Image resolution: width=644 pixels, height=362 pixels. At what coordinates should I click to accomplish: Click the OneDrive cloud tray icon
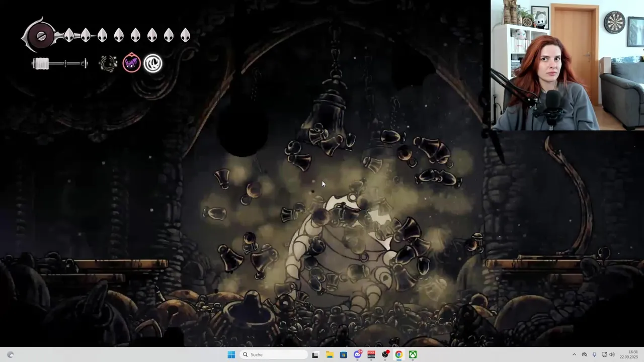pos(584,354)
